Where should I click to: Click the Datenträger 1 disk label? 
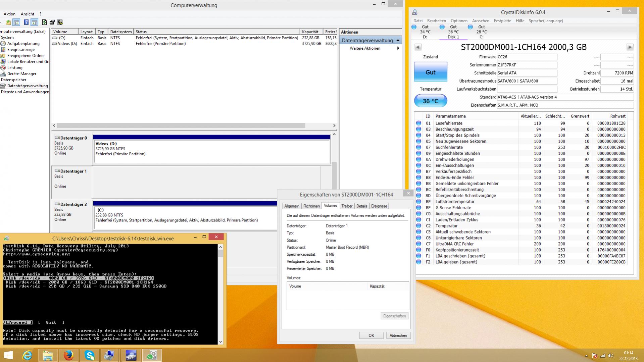pos(73,171)
